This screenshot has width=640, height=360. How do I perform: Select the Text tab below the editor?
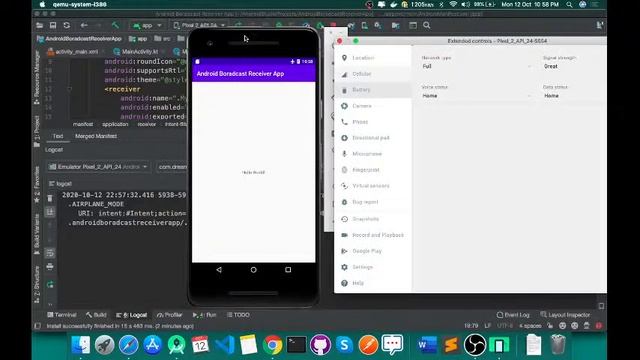tap(58, 136)
